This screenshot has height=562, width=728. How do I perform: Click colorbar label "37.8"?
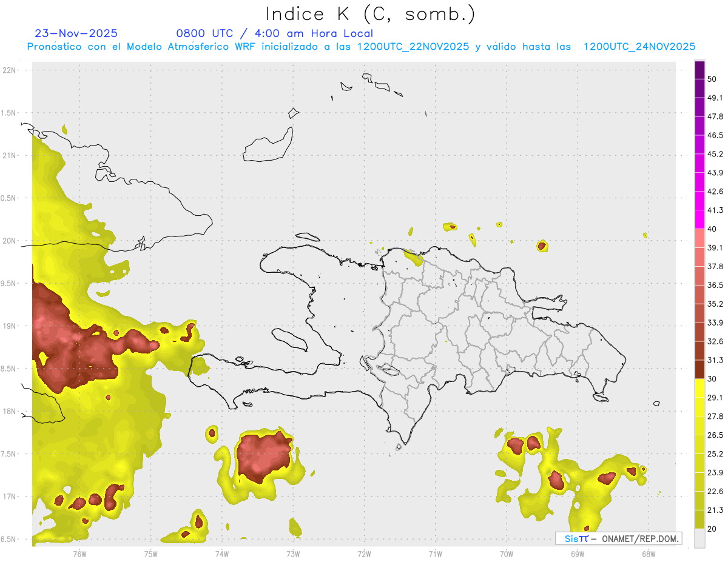coord(715,267)
